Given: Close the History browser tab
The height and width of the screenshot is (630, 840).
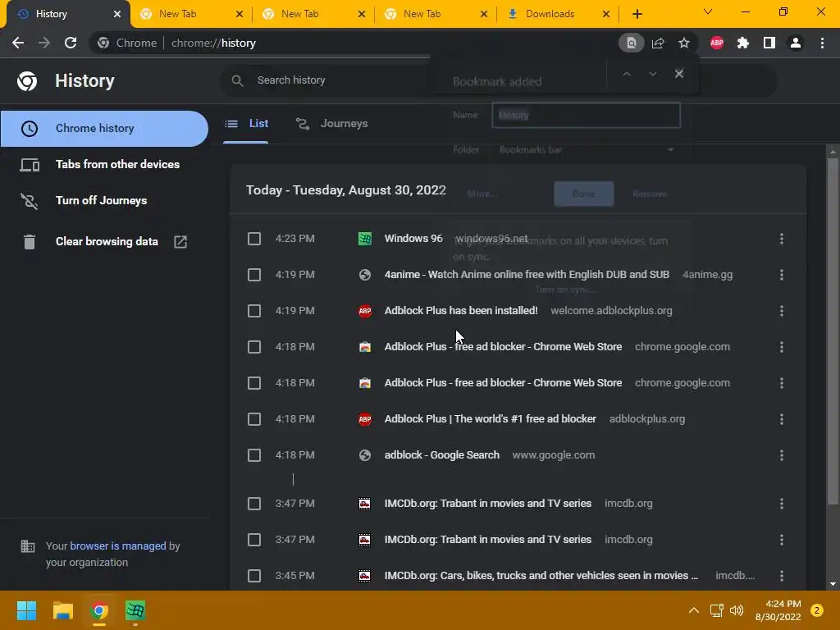Looking at the screenshot, I should 117,14.
